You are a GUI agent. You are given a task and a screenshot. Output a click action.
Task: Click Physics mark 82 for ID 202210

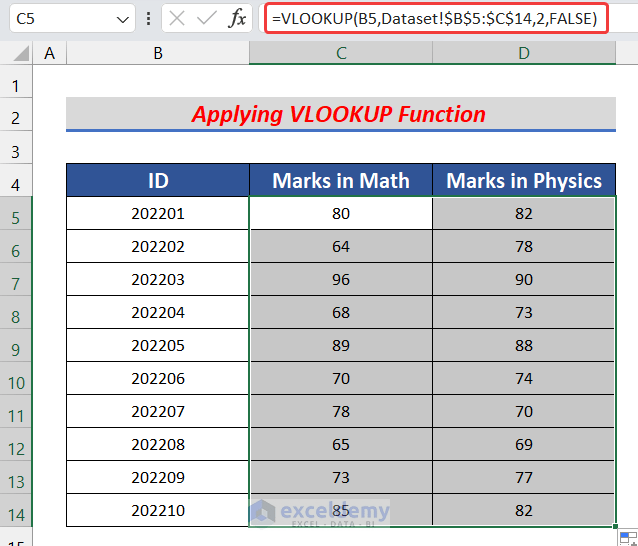[x=524, y=510]
